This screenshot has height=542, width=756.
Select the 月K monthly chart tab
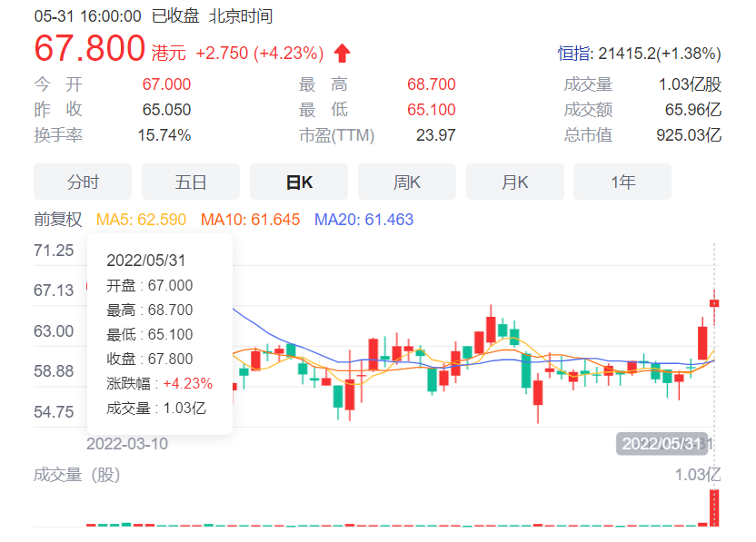515,182
